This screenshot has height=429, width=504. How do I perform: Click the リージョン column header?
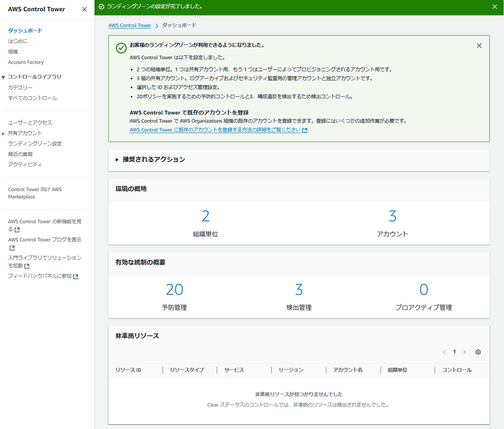291,370
